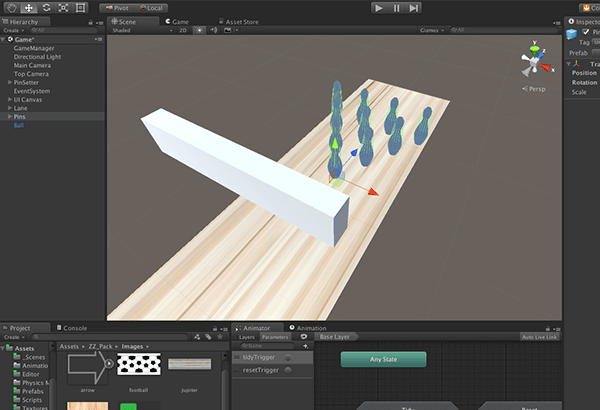The width and height of the screenshot is (600, 410).
Task: Open the Asset Store tab
Action: [238, 22]
